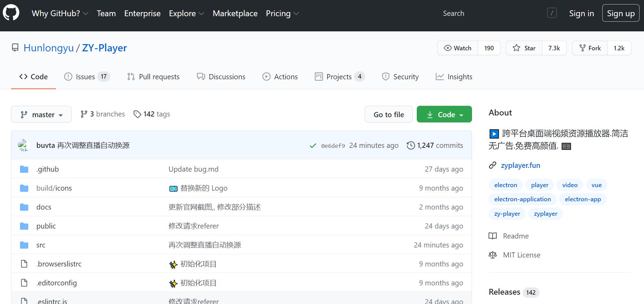
Task: Click the link chain icon beside zyplayer.fun
Action: (x=493, y=165)
